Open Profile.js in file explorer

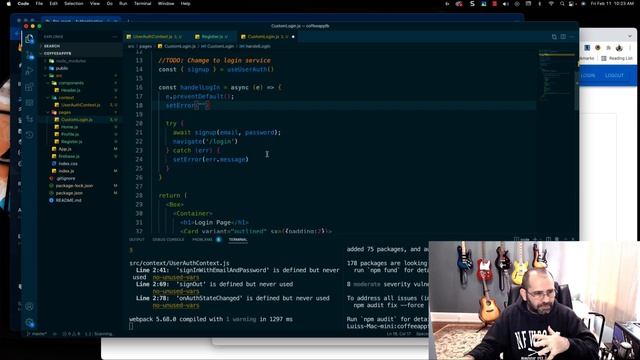tap(70, 134)
